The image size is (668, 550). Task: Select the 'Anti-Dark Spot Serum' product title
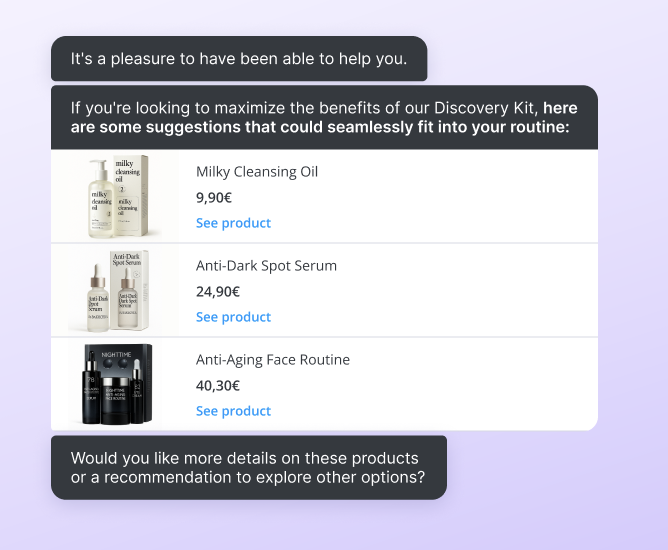266,265
